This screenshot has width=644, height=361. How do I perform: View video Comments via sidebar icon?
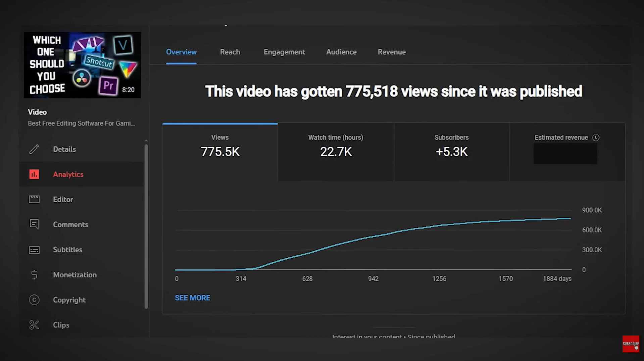34,224
